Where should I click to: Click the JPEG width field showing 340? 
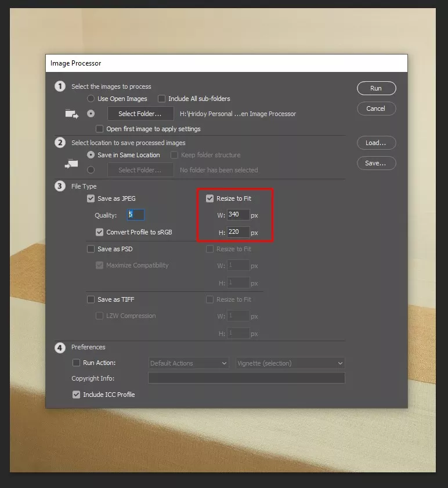(x=238, y=215)
